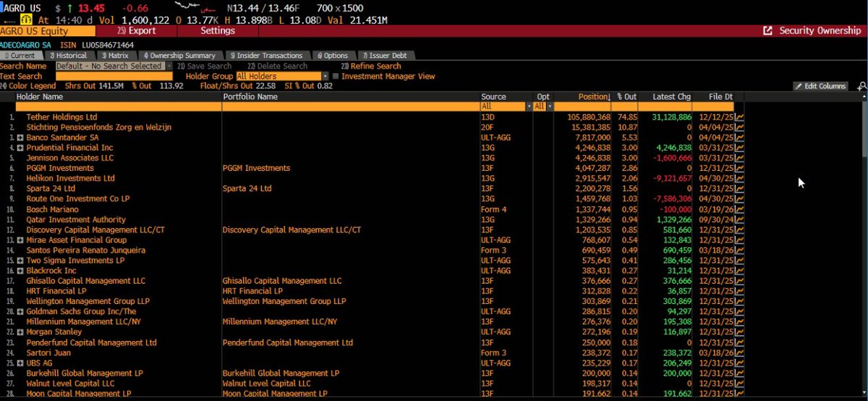Viewport: 868px width, 401px height.
Task: Open chart icon for Route One Investment row
Action: pos(740,199)
